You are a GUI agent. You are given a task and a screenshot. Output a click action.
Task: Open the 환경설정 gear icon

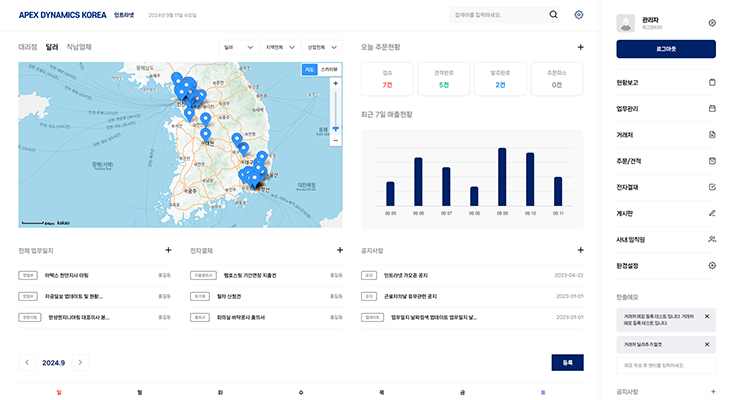coord(712,265)
